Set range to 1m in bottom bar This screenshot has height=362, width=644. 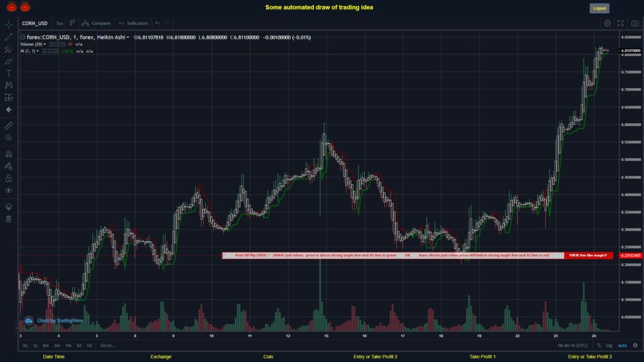[68, 346]
